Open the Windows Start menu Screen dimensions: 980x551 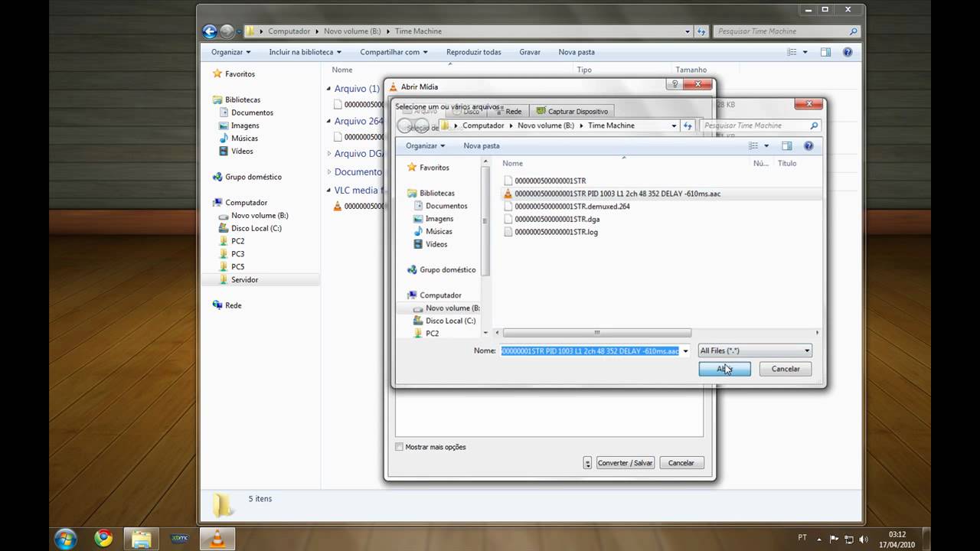pyautogui.click(x=65, y=539)
